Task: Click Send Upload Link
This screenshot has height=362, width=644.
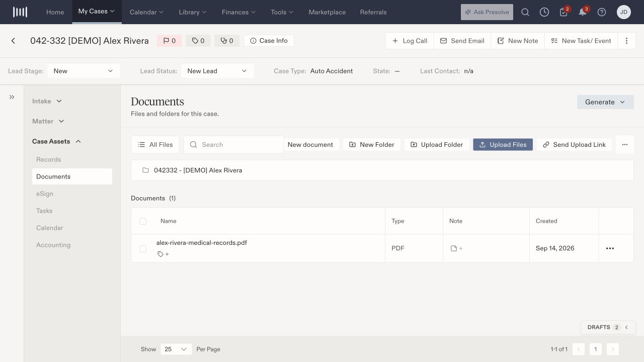Action: pyautogui.click(x=575, y=144)
